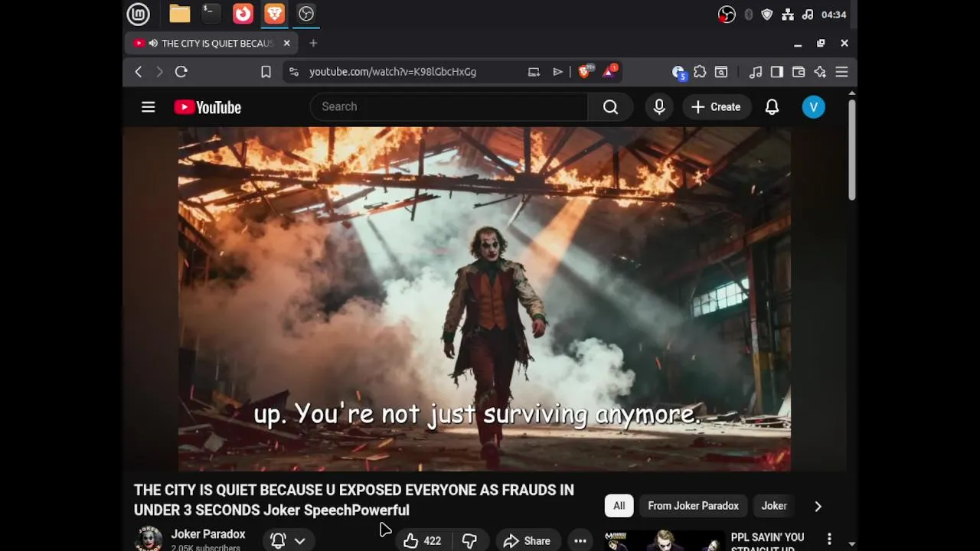Open Leo AI sparkle icon

(820, 71)
